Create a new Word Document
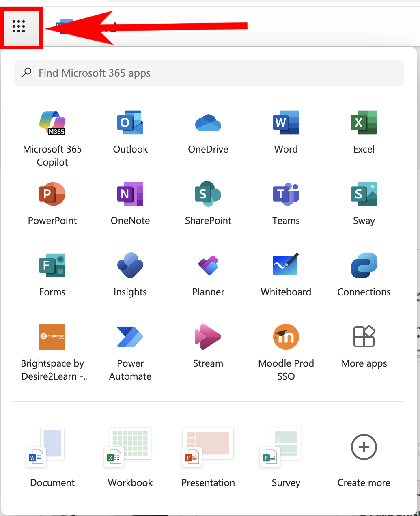This screenshot has width=420, height=516. pyautogui.click(x=52, y=458)
